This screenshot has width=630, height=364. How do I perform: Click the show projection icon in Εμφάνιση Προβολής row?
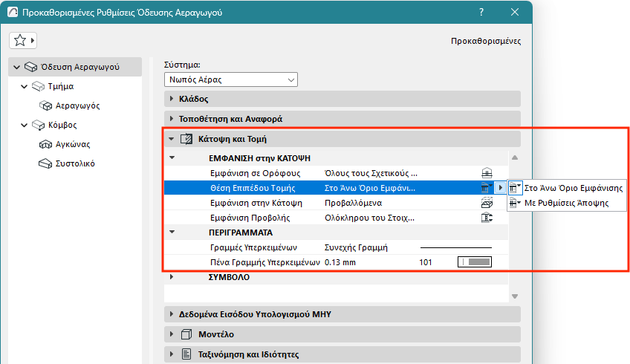coord(487,218)
